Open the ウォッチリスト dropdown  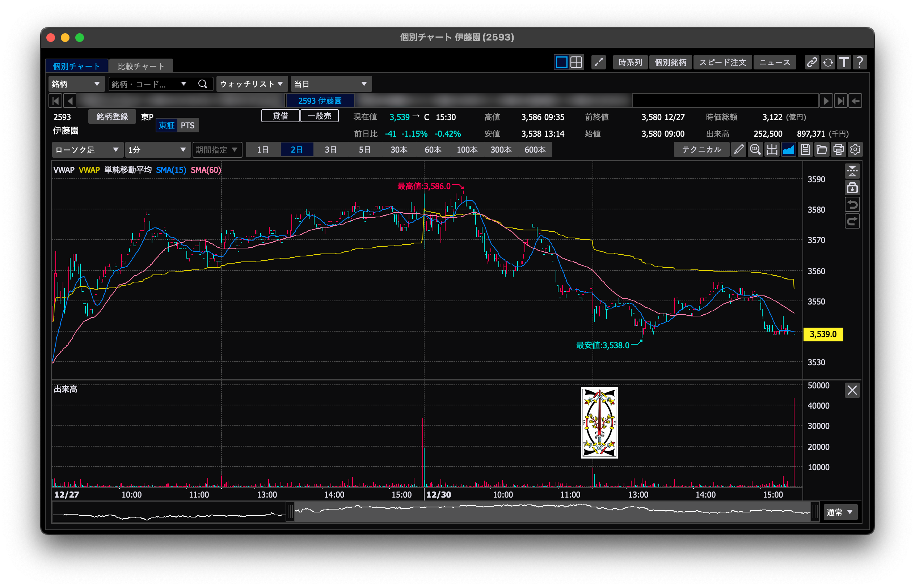252,84
